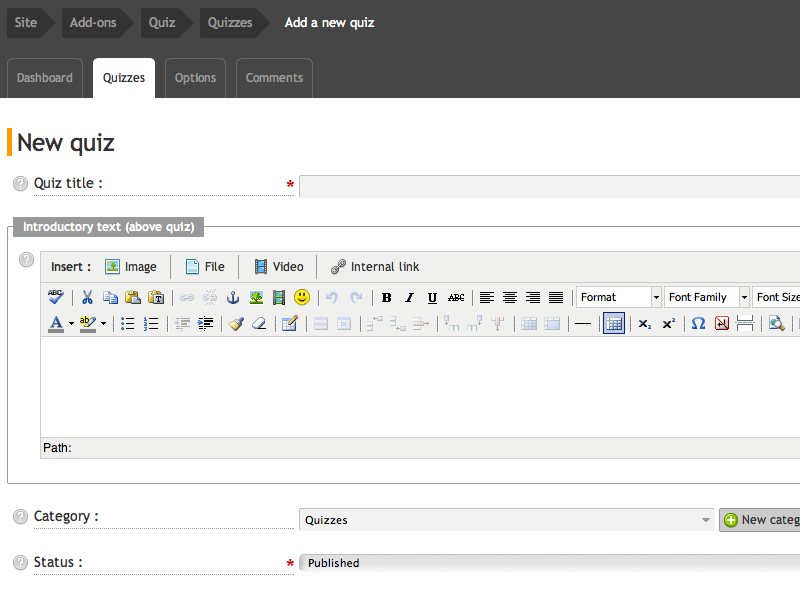Open the text color dropdown arrow
The height and width of the screenshot is (590, 800).
[x=71, y=324]
